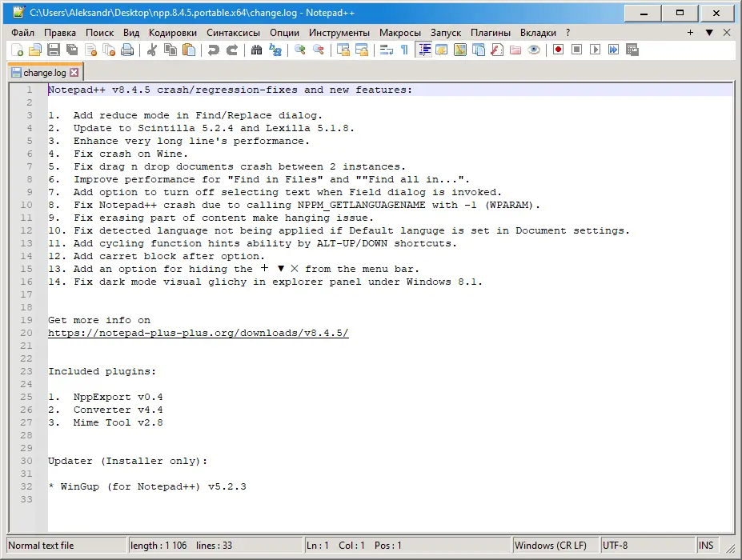Open the ? help menu
Image resolution: width=742 pixels, height=560 pixels.
click(x=568, y=33)
